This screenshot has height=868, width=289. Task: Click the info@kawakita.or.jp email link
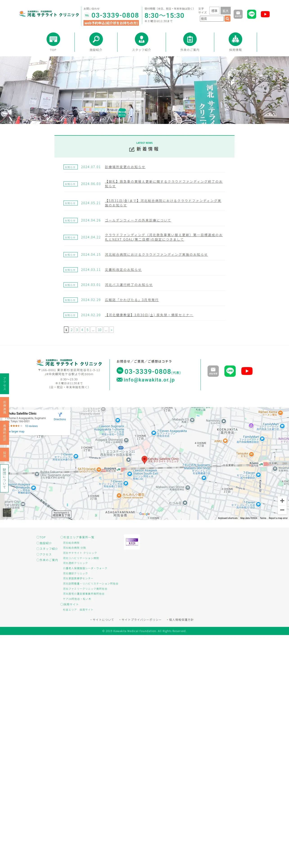click(149, 380)
